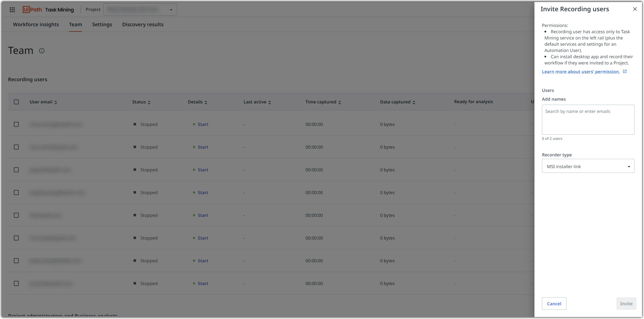
Task: Click the UiPath Task Mining logo
Action: [x=48, y=9]
